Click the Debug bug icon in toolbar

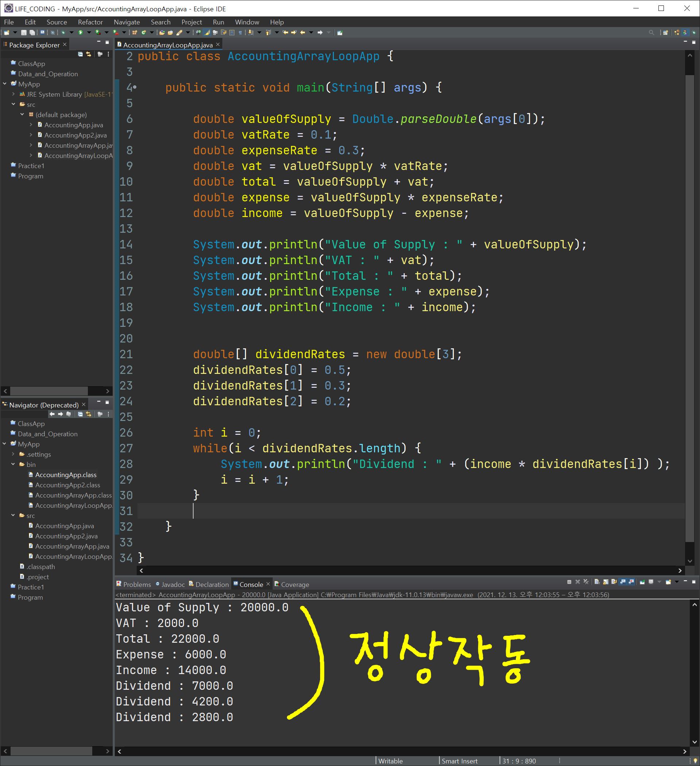pyautogui.click(x=63, y=33)
